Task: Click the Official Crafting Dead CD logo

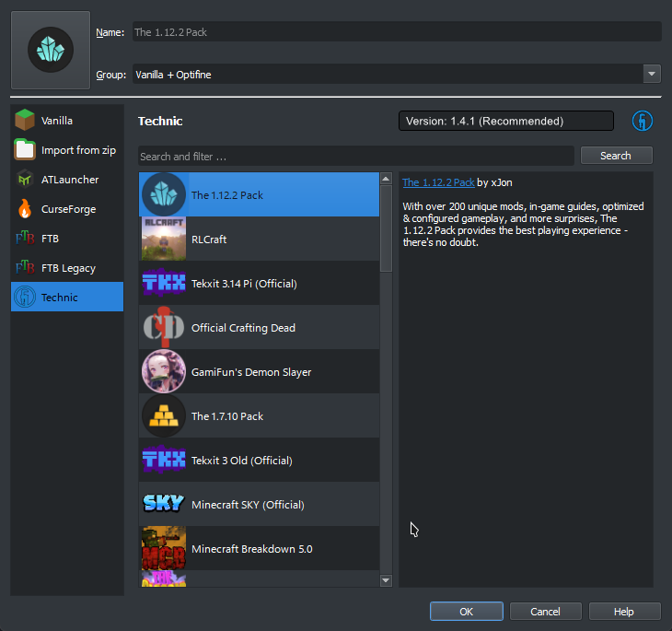Action: tap(164, 327)
